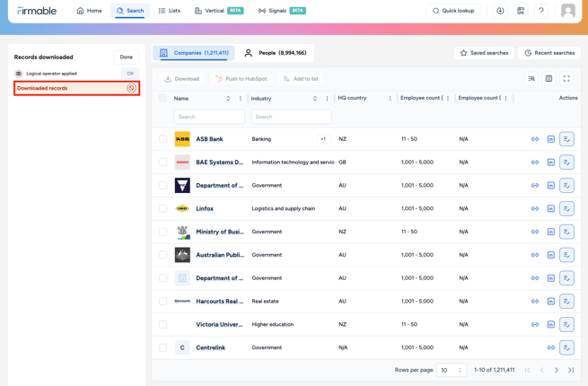
Task: Open Rows per page dropdown
Action: coord(452,370)
